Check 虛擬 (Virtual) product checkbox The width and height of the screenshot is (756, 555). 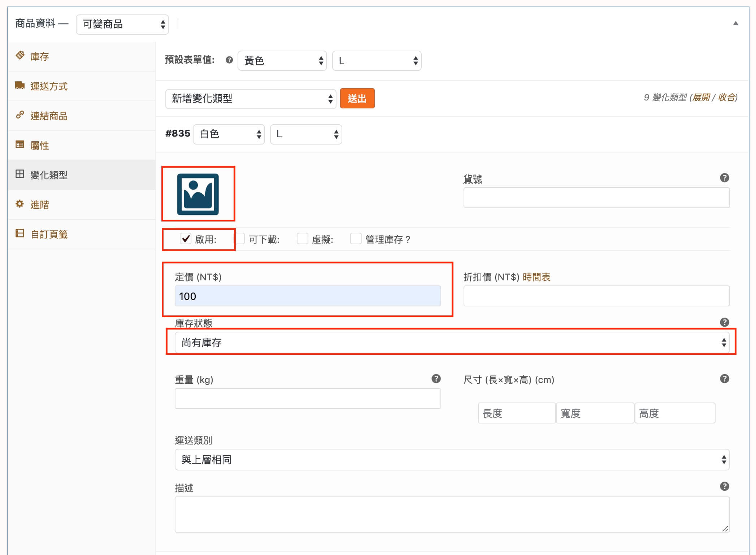[x=302, y=239]
